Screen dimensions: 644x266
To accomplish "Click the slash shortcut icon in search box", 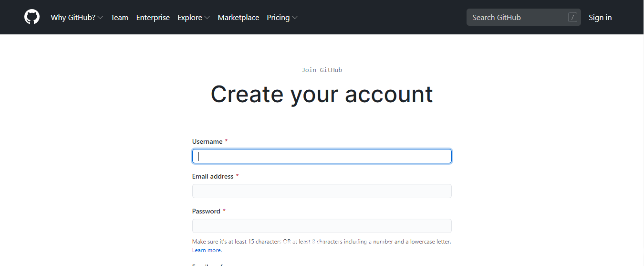I will [572, 18].
